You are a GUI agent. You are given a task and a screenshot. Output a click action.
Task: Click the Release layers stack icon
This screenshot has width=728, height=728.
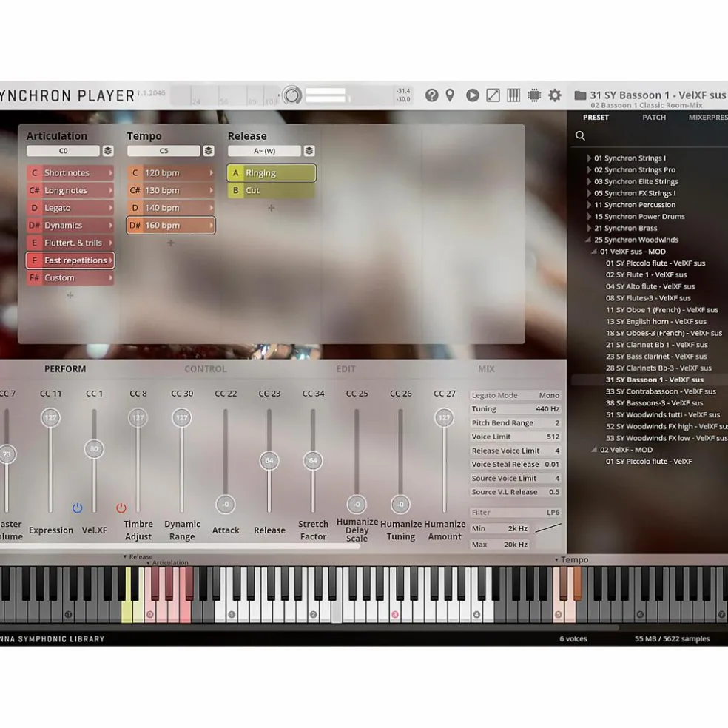click(x=309, y=151)
